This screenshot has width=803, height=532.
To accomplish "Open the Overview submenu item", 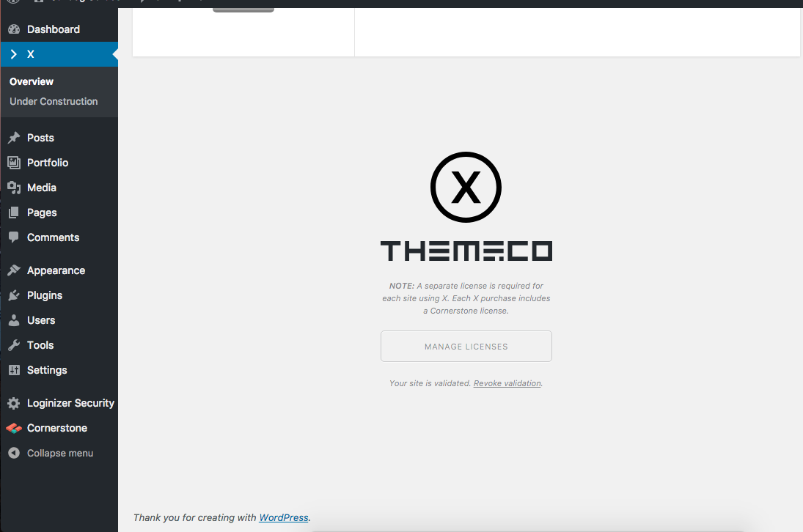I will pyautogui.click(x=32, y=81).
